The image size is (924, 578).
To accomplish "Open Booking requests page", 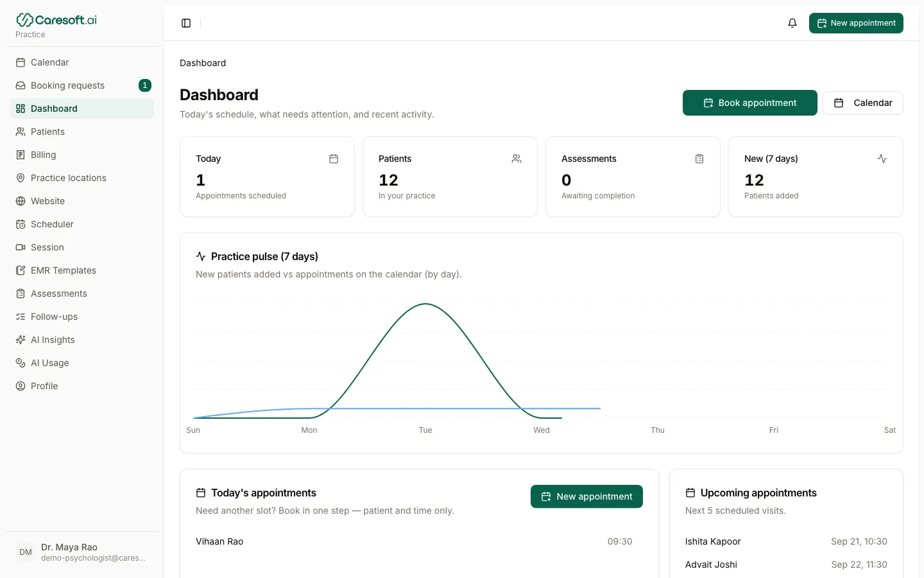I will 82,85.
